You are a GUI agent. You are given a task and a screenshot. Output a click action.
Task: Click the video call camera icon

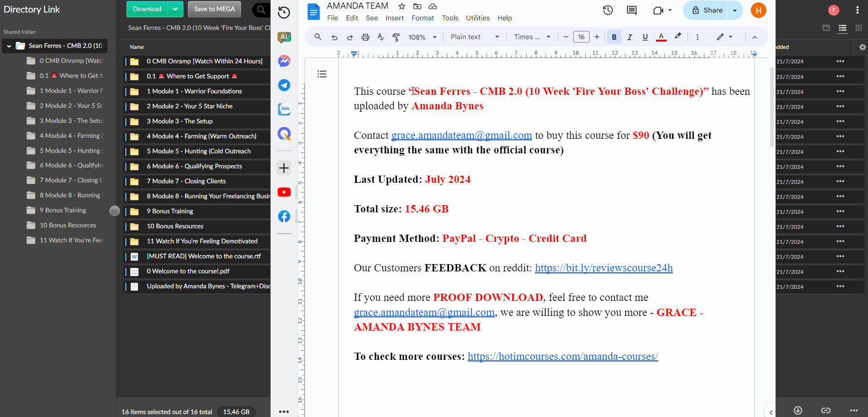click(x=658, y=10)
